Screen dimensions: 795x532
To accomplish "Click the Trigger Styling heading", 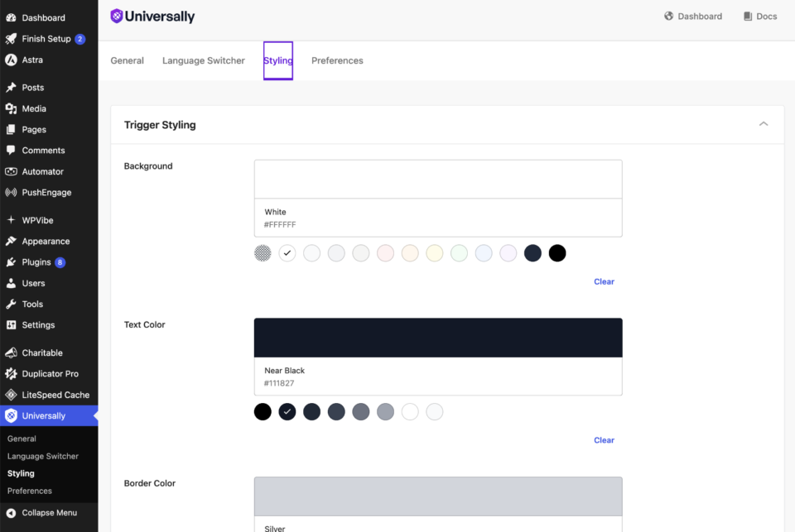I will (160, 125).
